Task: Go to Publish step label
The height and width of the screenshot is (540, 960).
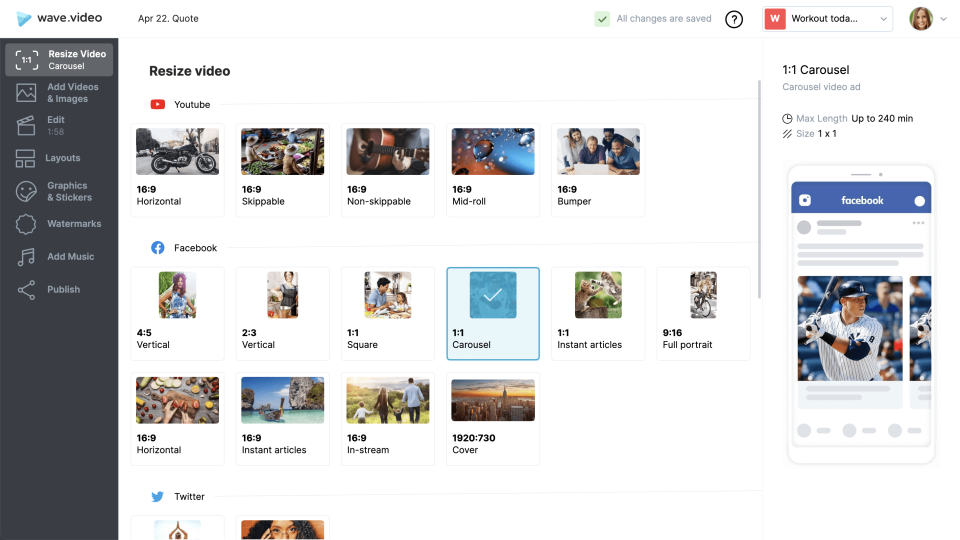Action: coord(64,290)
